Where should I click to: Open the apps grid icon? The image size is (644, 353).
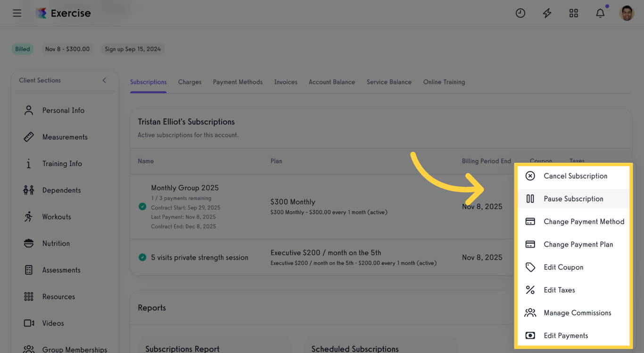coord(574,13)
